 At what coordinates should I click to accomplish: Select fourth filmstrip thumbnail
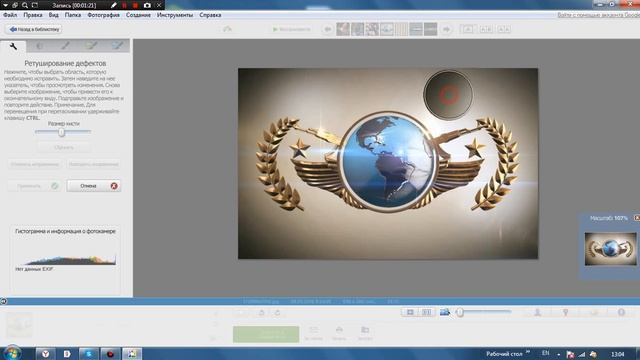[387, 29]
